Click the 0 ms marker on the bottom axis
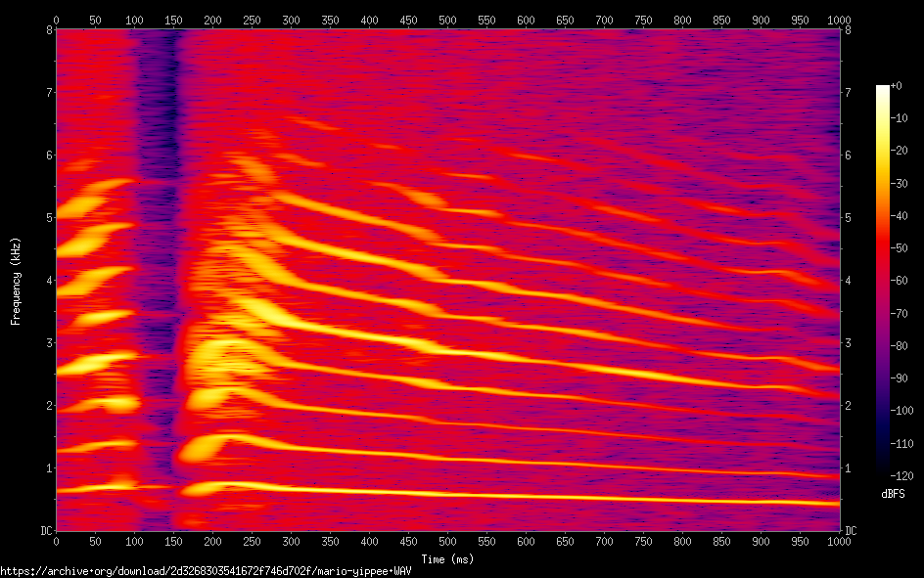Viewport: 924px width, 578px height. [x=57, y=541]
